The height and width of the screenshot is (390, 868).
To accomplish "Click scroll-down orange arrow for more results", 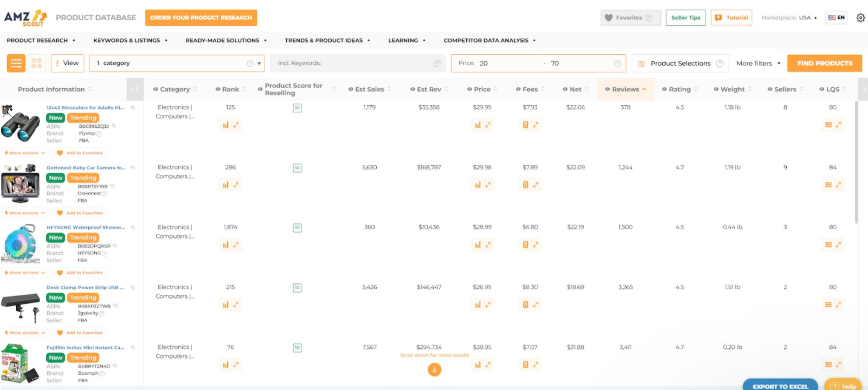I will click(x=434, y=370).
